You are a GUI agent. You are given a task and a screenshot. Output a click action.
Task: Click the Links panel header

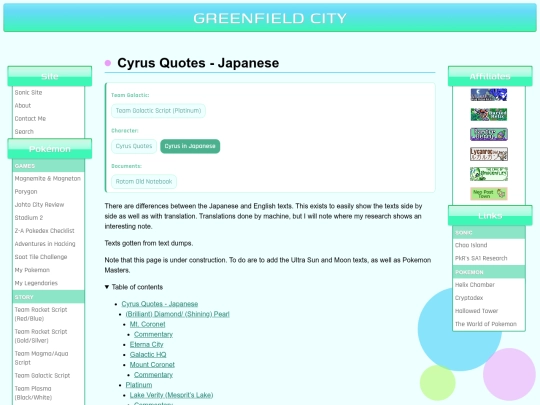[490, 216]
